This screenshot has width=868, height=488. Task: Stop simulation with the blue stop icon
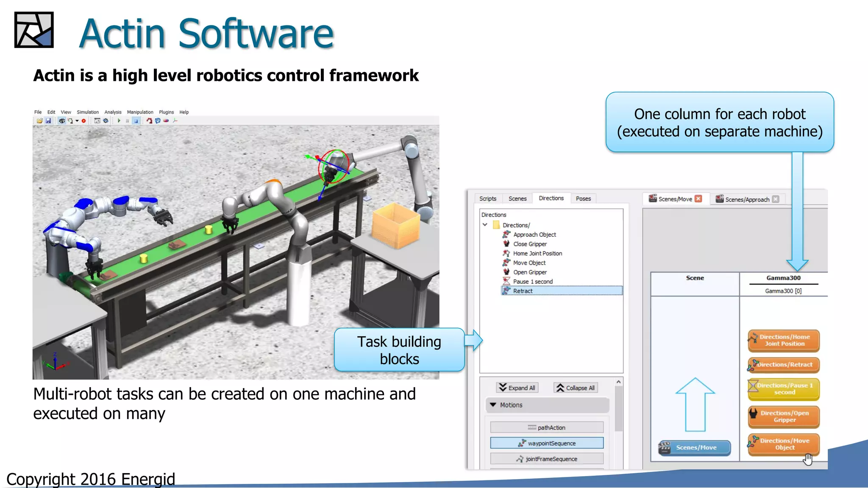click(x=136, y=121)
